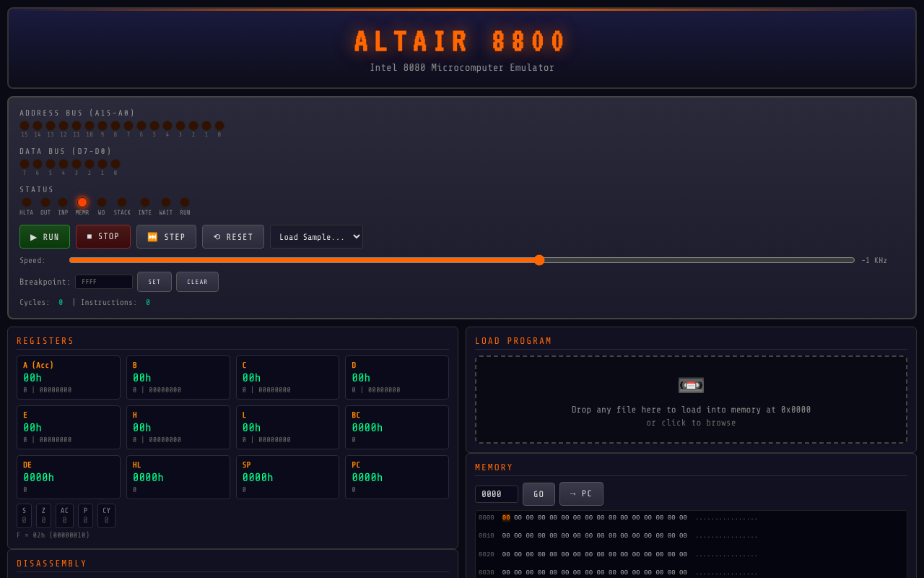924x578 pixels.
Task: Click the L register card
Action: point(287,427)
